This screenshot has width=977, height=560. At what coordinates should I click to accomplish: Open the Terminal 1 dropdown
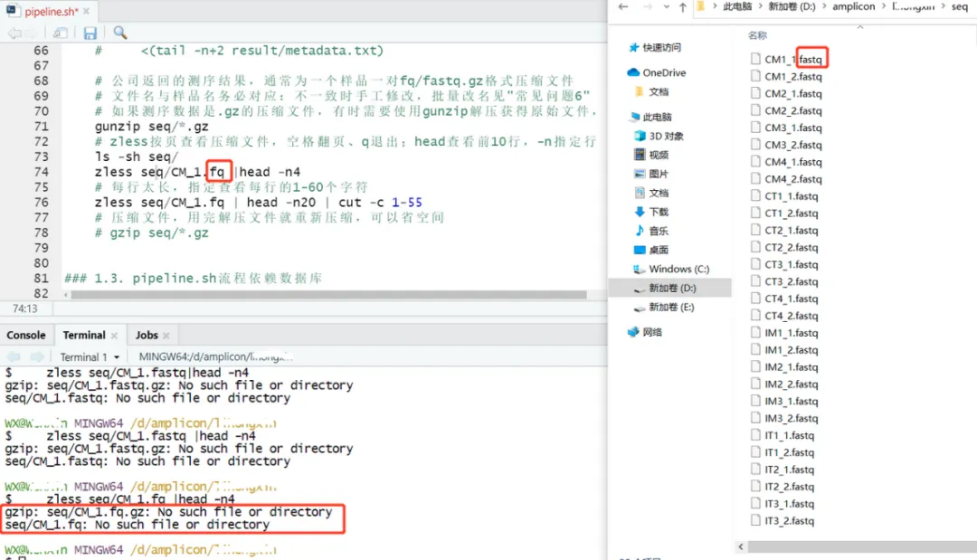[90, 357]
